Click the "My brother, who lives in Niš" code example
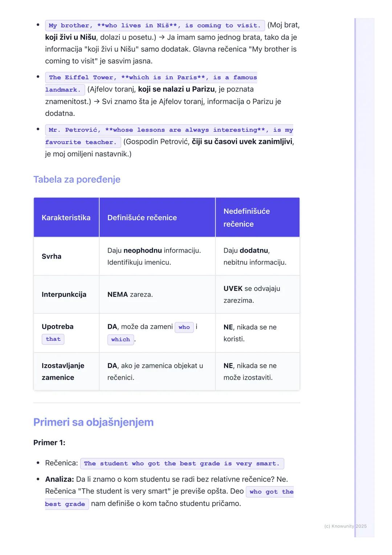Viewport: 392px width, 555px height. click(155, 26)
